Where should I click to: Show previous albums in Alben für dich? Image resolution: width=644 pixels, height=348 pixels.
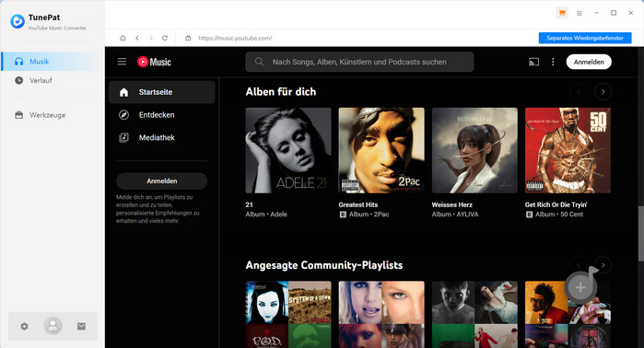click(579, 91)
